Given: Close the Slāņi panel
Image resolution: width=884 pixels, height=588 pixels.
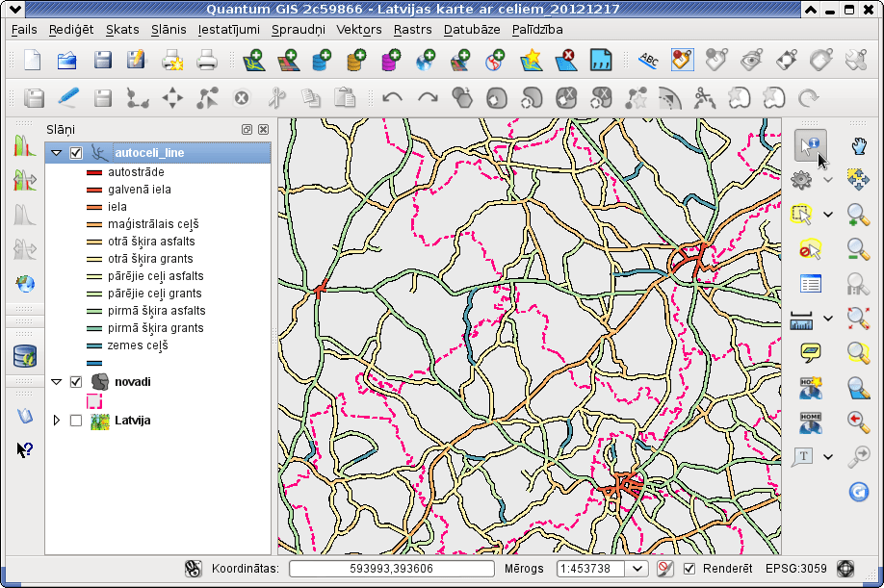Looking at the screenshot, I should click(263, 130).
